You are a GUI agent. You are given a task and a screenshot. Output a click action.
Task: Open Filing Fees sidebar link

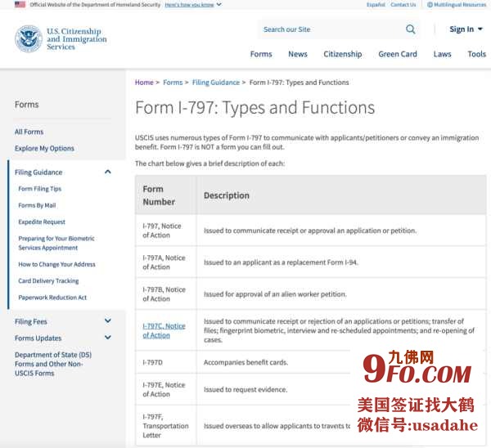coord(31,321)
